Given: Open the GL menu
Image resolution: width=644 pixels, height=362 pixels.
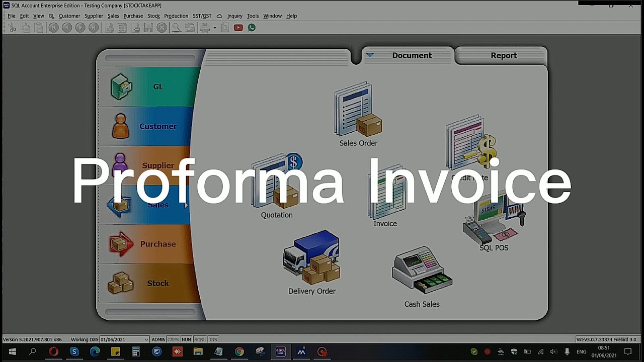Looking at the screenshot, I should click(51, 16).
